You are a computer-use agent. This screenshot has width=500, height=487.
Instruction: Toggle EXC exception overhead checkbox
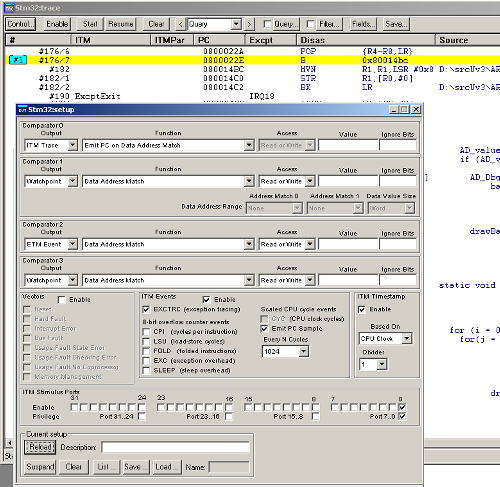click(x=146, y=361)
